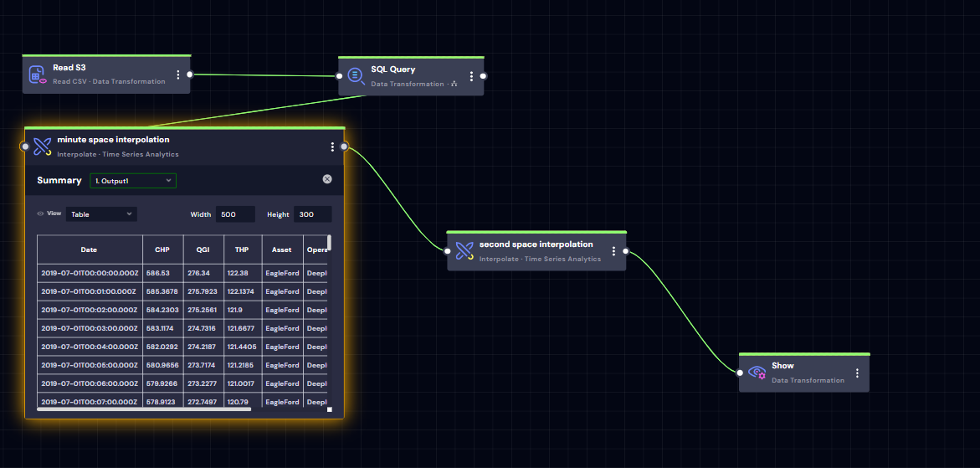Click the small eye icon beside View
Viewport: 980px width, 468px height.
41,213
